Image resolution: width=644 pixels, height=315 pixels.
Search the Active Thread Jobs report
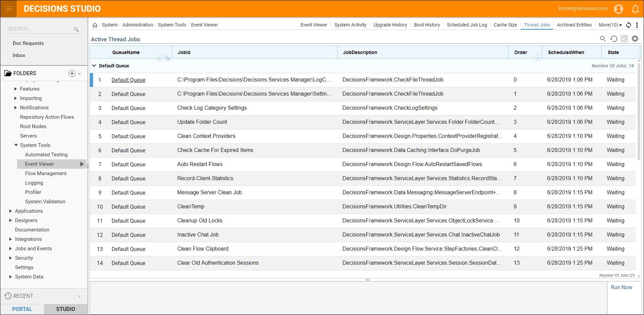603,39
